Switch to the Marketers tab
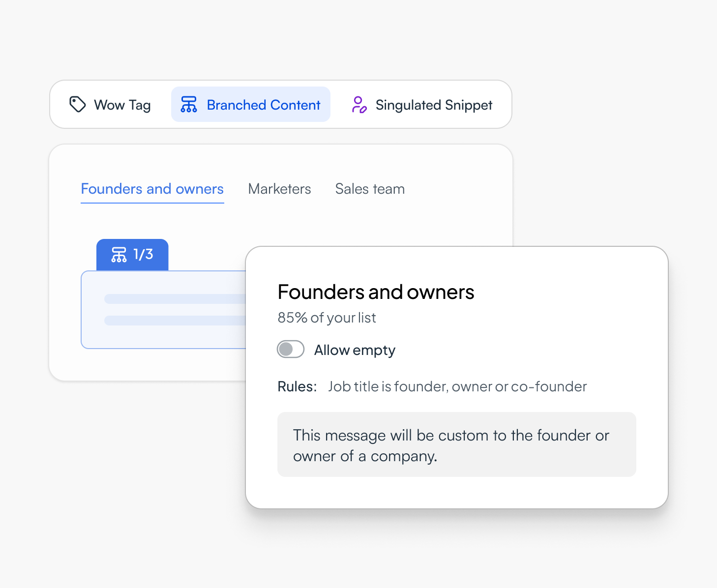 [x=279, y=189]
